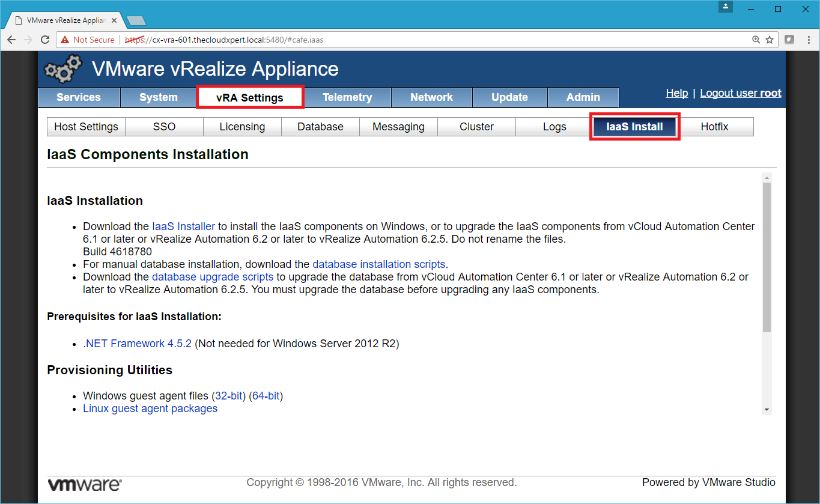Select the Licensing sub-tab

242,127
